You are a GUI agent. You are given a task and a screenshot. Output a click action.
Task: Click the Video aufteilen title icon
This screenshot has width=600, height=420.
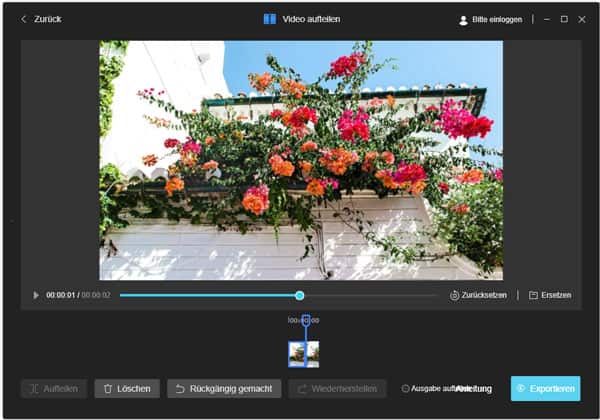click(269, 19)
